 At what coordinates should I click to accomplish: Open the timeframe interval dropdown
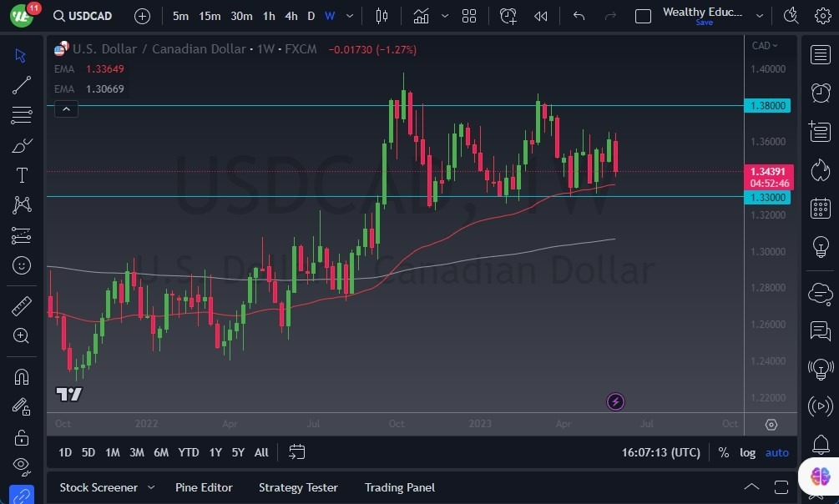(349, 16)
